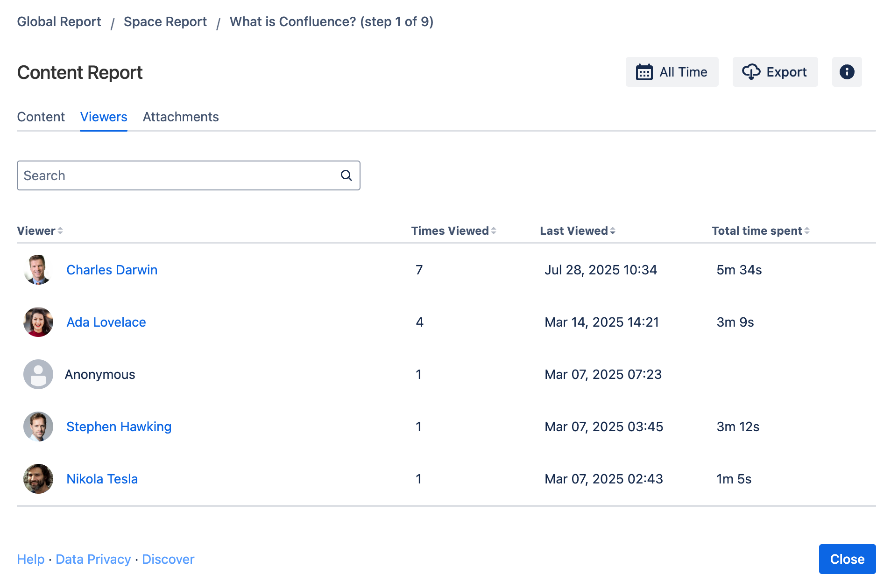
Task: Select the Viewers tab
Action: (104, 117)
